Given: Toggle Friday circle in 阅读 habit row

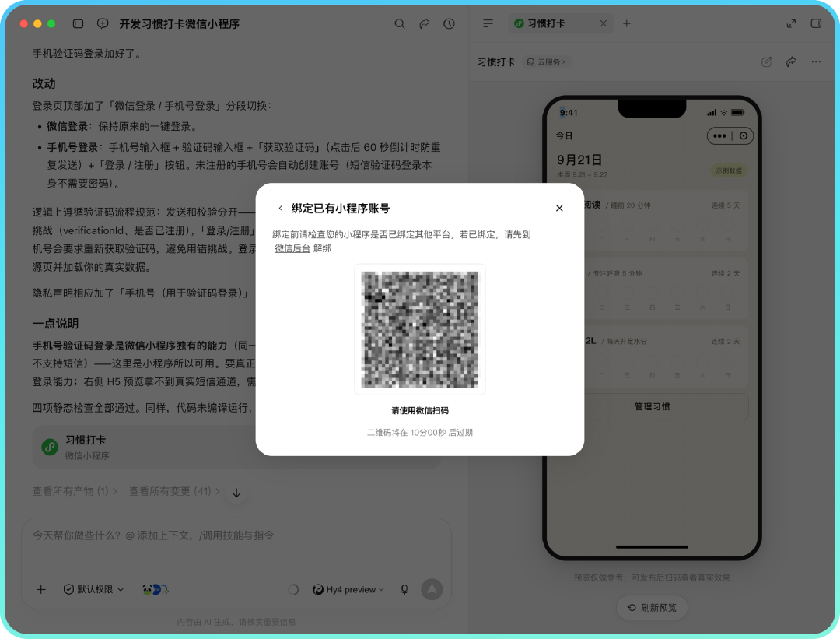Looking at the screenshot, I should tap(677, 226).
